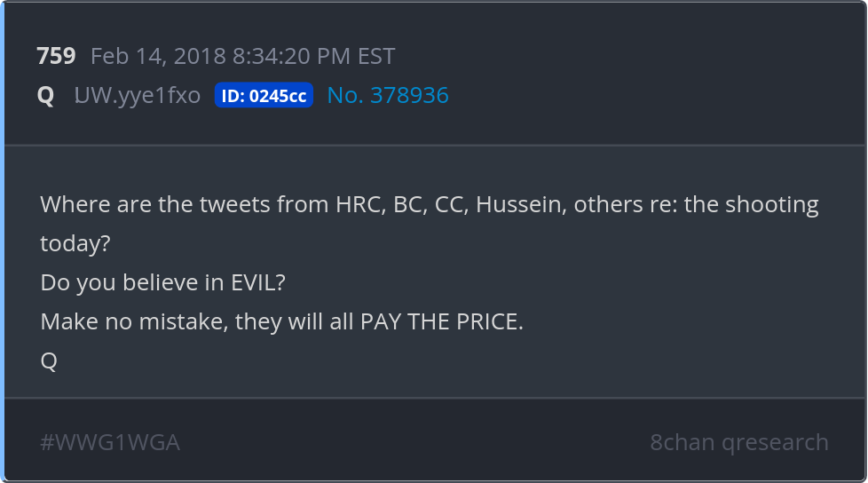Click the word "shooting" in first line
868x483 pixels.
click(x=771, y=204)
